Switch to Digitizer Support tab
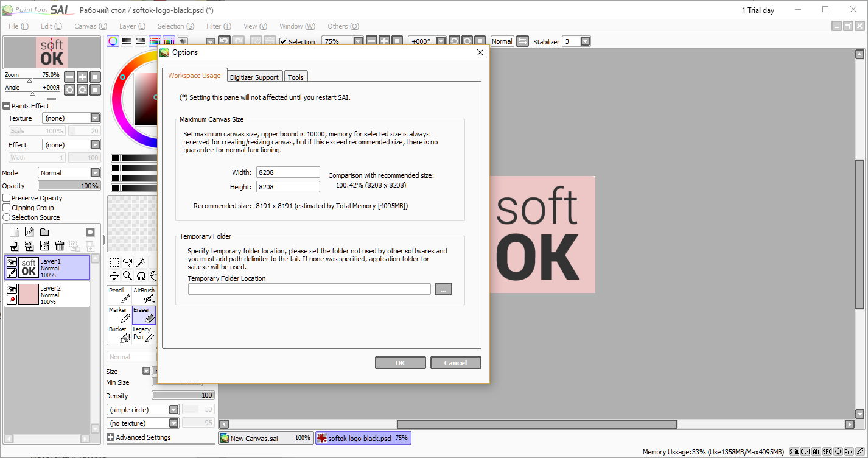 pos(254,77)
